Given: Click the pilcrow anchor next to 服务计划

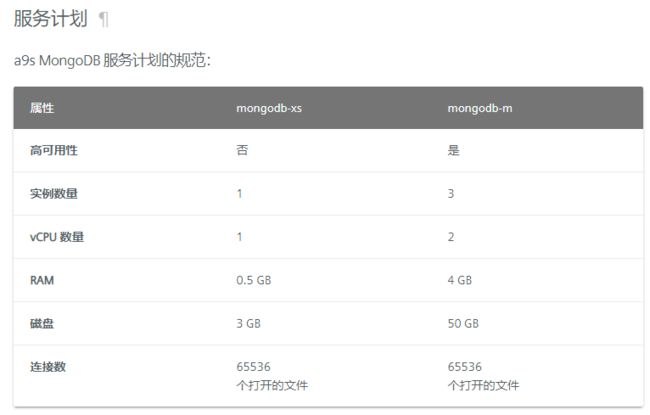Looking at the screenshot, I should tap(103, 20).
